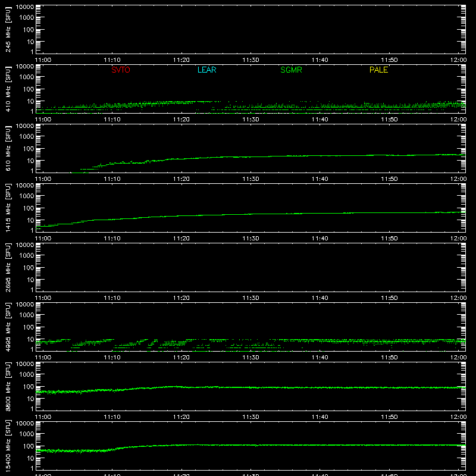Select the 8800 MHz [SFU] axis label
Viewport: 476px width, 476px height.
click(x=8, y=386)
